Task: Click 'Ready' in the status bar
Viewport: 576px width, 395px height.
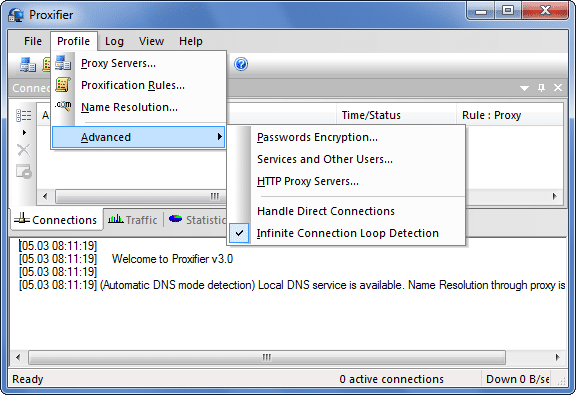Action: [28, 379]
